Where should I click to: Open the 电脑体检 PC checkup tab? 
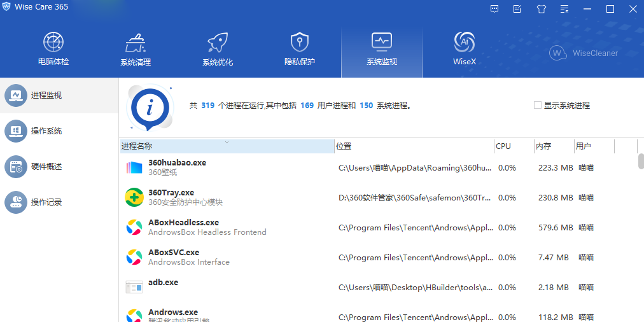tap(53, 49)
